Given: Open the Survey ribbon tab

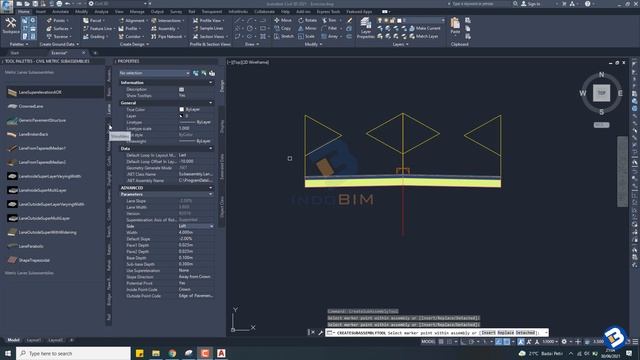Looking at the screenshot, I should pyautogui.click(x=176, y=11).
